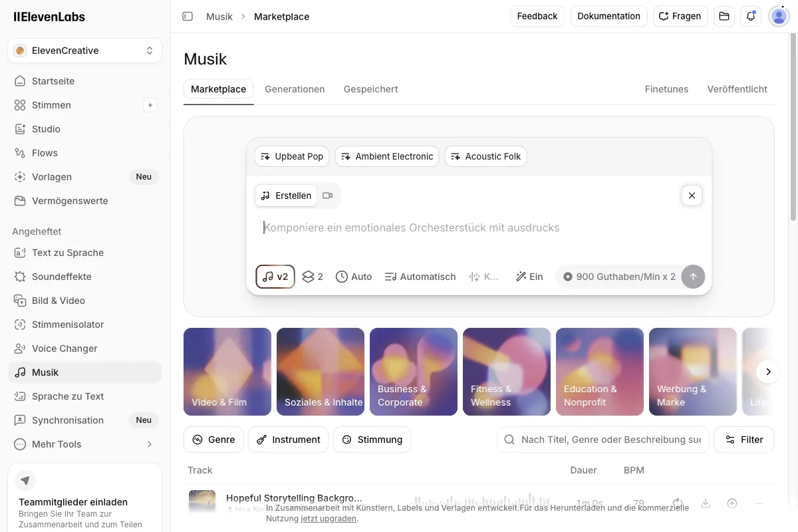This screenshot has height=532, width=798.
Task: Select Werbung & Marke category card
Action: click(693, 372)
